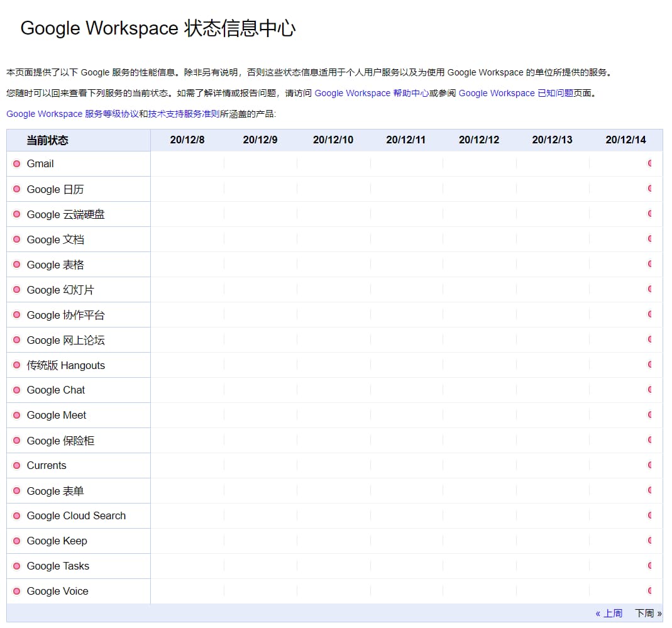The height and width of the screenshot is (628, 672).
Task: Click the 20/12/13 date header
Action: (x=552, y=140)
